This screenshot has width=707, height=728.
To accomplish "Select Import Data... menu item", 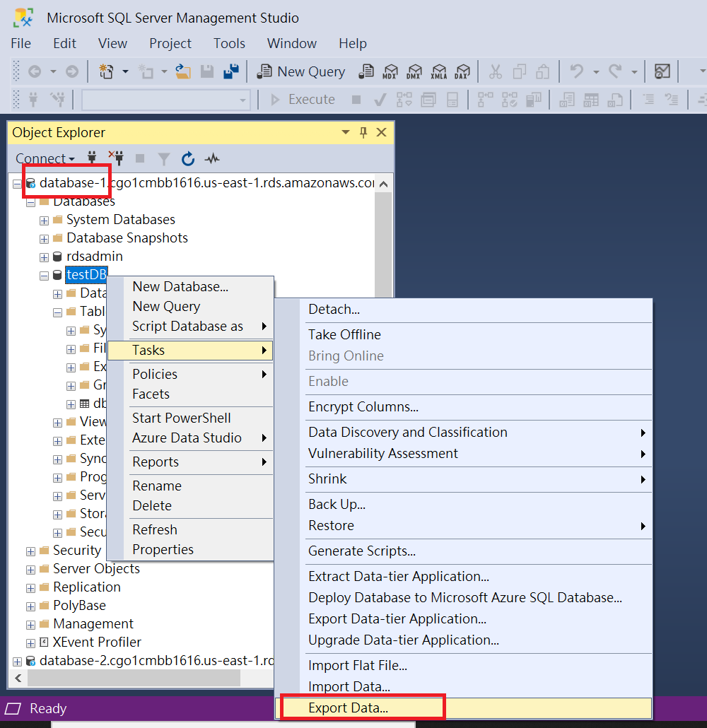I will coord(464,687).
